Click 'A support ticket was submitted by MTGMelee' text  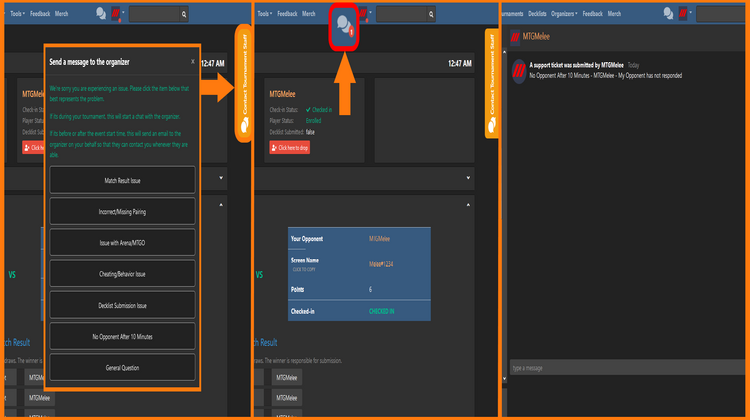tap(576, 65)
